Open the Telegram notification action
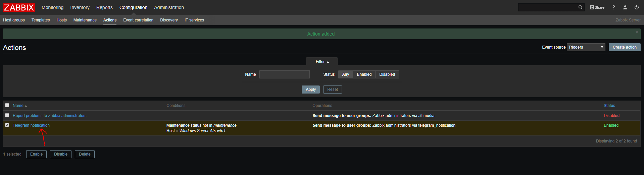644x175 pixels. coord(31,125)
